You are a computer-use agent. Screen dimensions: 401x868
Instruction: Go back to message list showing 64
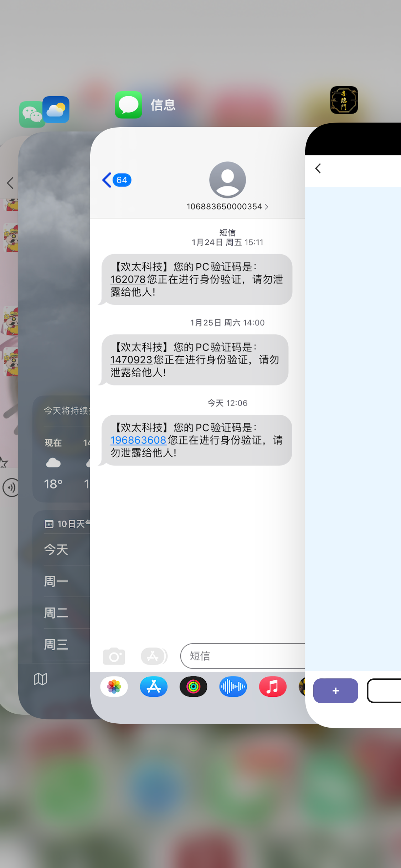click(x=117, y=180)
